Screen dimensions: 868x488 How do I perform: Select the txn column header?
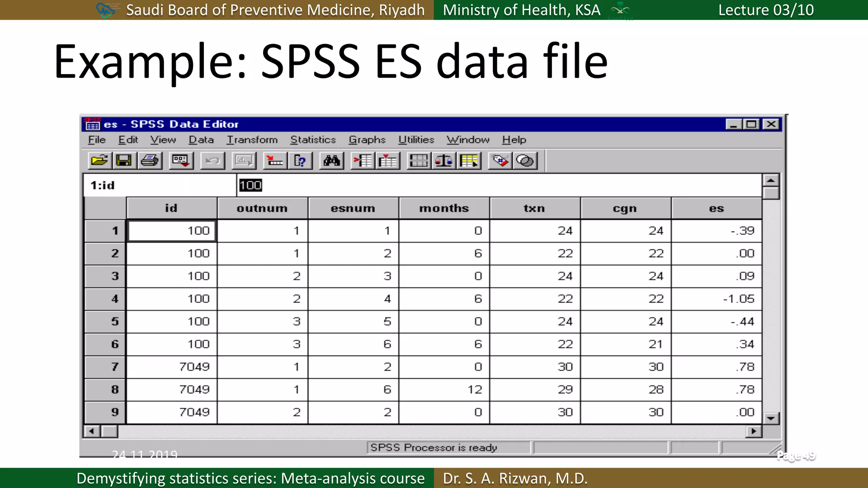[535, 208]
